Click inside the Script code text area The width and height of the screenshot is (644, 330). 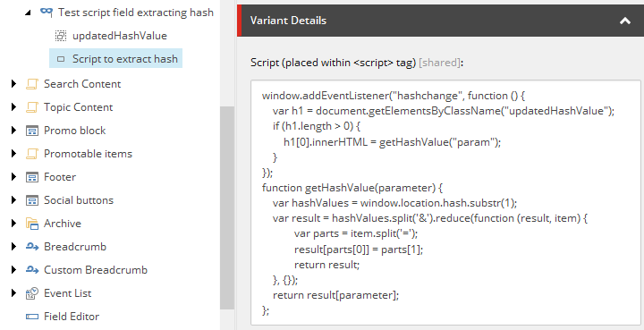tap(445, 202)
